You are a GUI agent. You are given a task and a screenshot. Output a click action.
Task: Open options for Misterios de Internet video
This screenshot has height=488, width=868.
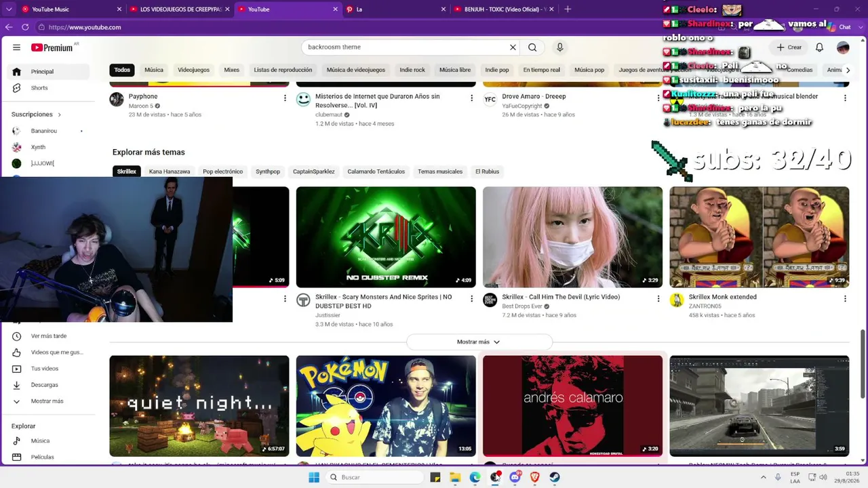click(472, 98)
